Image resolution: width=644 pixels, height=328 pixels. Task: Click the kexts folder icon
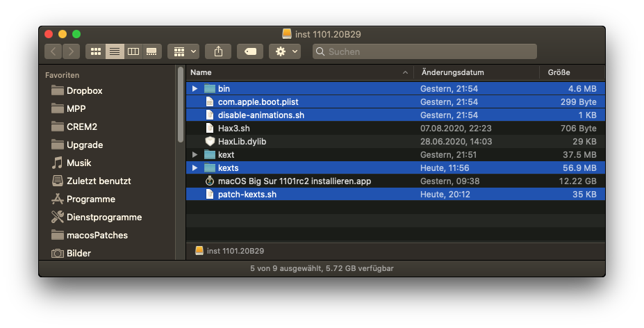point(210,167)
